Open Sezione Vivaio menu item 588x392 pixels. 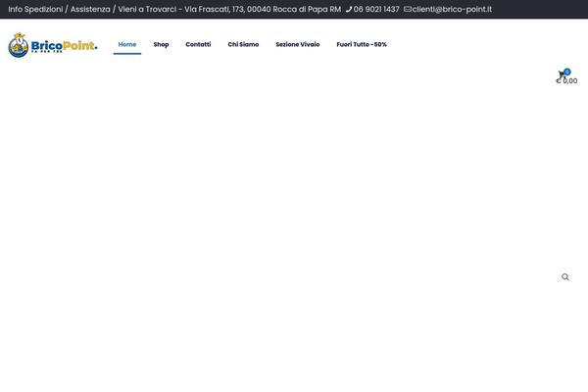coord(297,44)
